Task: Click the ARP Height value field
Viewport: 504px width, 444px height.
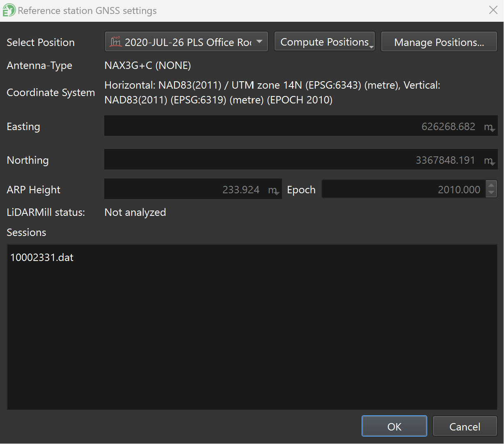Action: (x=185, y=190)
